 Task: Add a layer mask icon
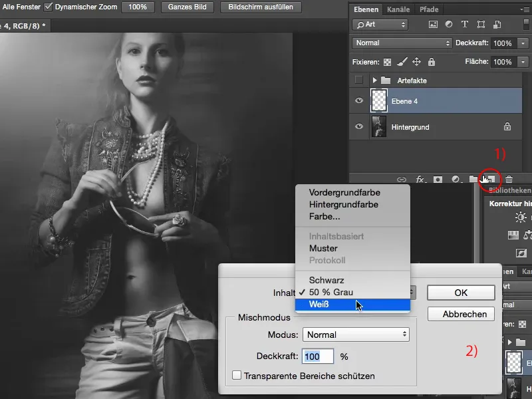(438, 179)
